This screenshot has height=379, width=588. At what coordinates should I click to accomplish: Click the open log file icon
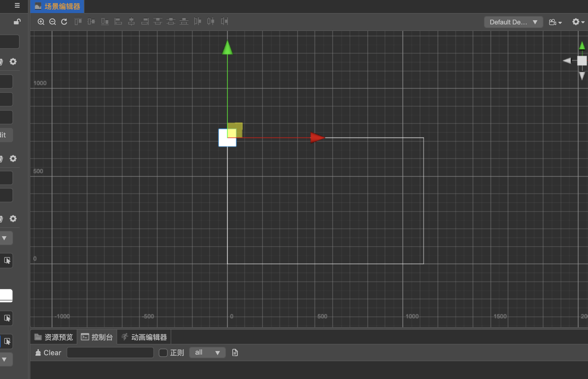[x=235, y=353]
